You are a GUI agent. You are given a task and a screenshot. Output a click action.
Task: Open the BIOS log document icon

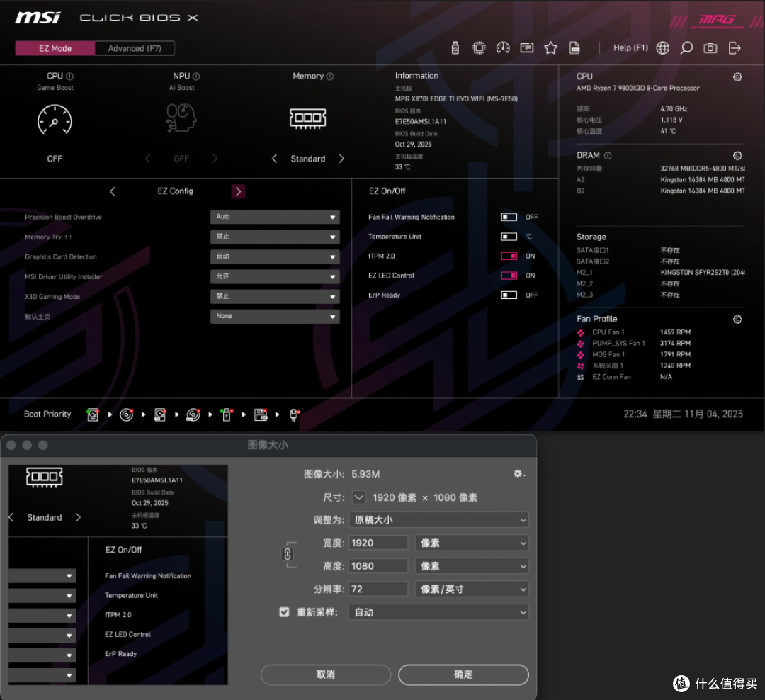[574, 48]
